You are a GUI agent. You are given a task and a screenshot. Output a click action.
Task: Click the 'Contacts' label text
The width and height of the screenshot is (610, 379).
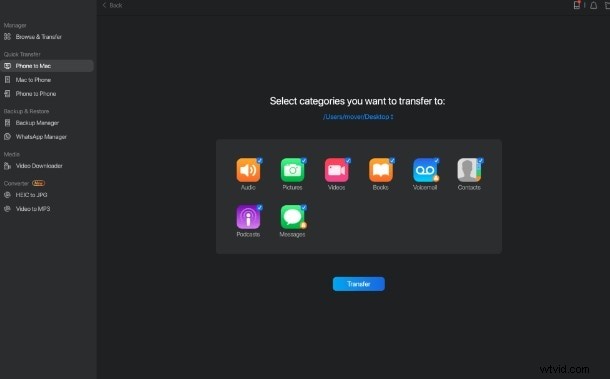469,188
